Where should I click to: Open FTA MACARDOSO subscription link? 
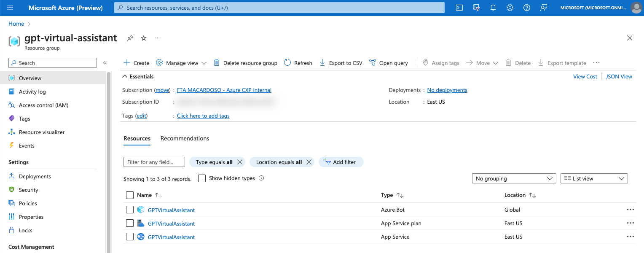224,90
